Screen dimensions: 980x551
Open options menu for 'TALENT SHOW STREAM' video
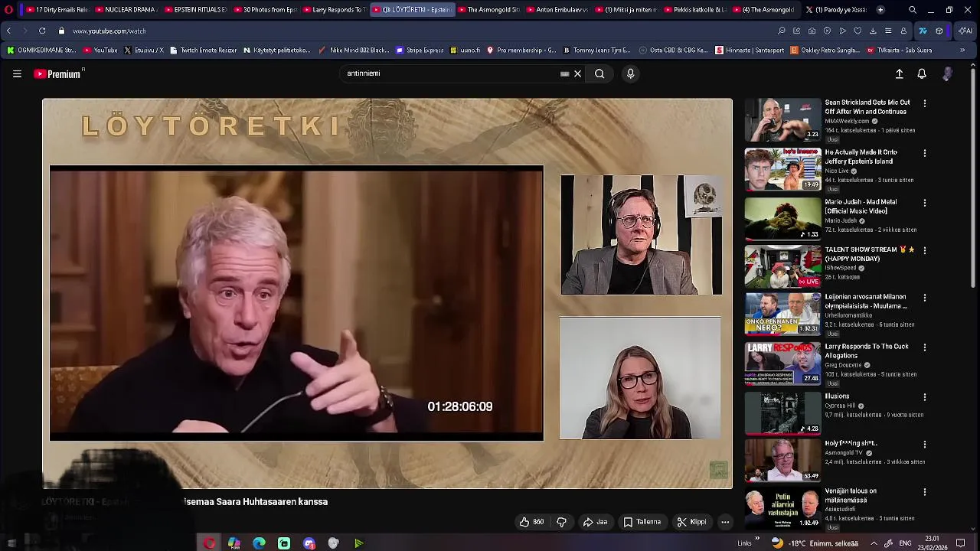924,250
